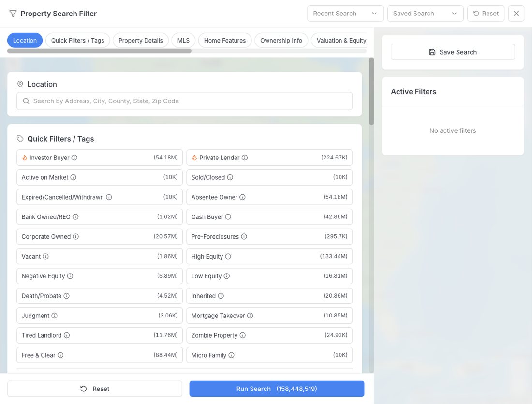532x404 pixels.
Task: Click the Pre-Foreclosures info icon
Action: tap(244, 237)
